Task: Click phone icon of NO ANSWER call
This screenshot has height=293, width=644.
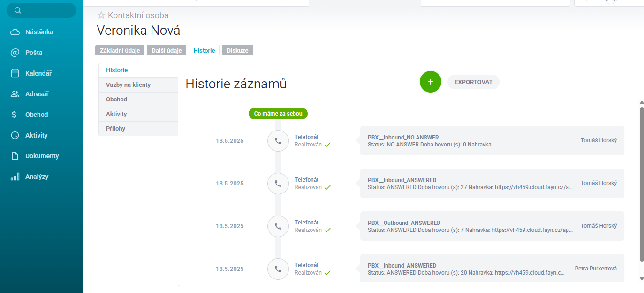Action: click(278, 141)
